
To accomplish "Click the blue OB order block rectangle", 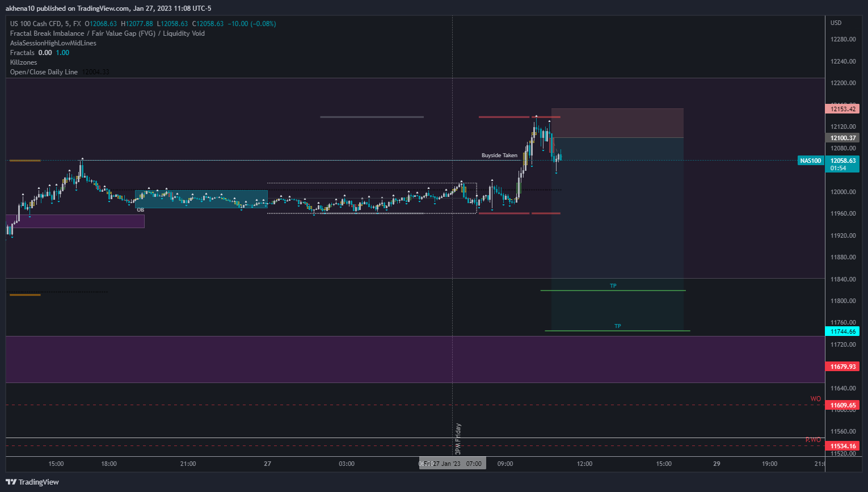I will point(201,199).
